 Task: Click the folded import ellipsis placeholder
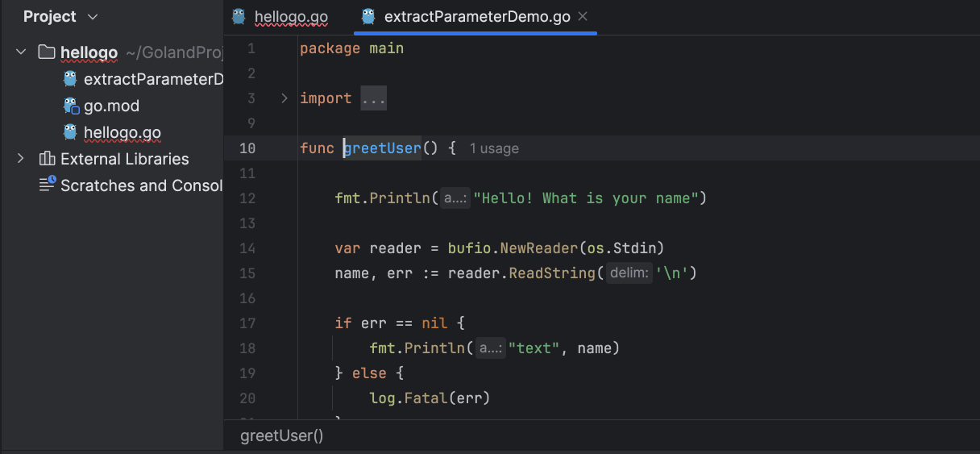[374, 98]
